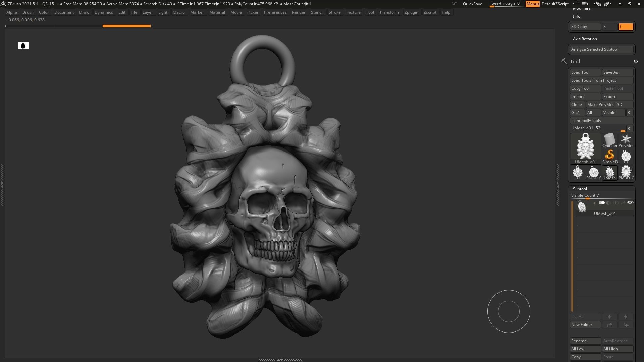Open the Alpha menu
The image size is (644, 362).
point(12,12)
